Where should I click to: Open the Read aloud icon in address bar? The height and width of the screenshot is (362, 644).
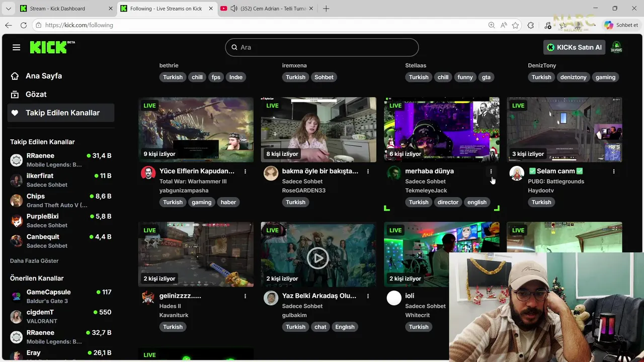[x=504, y=25]
